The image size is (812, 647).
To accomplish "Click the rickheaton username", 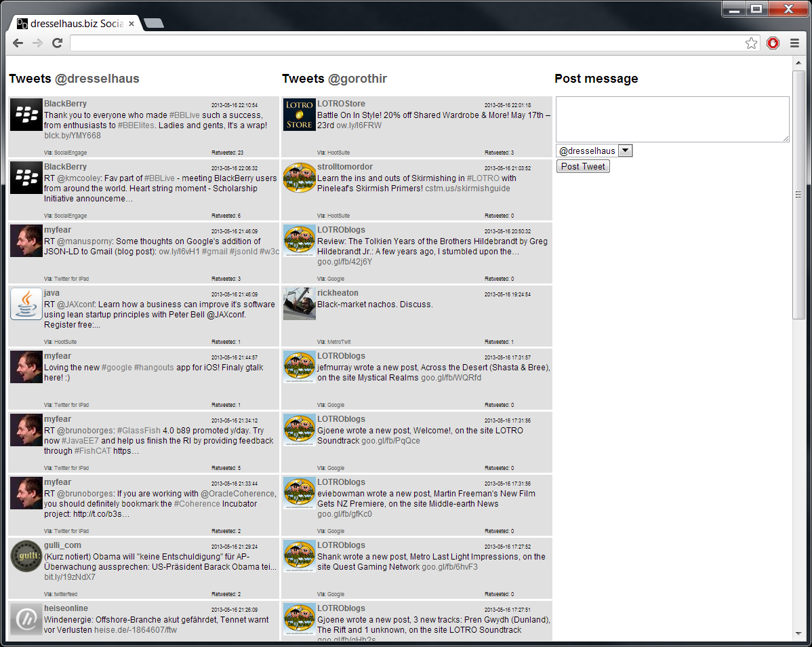I will point(338,293).
